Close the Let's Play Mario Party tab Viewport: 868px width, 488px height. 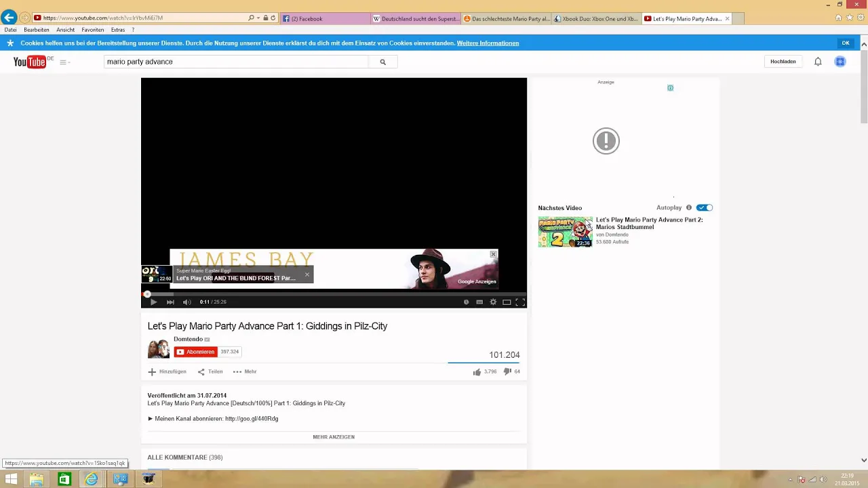click(728, 19)
